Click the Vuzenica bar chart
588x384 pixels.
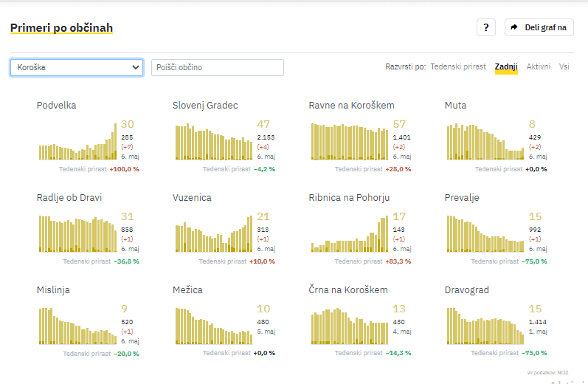[x=214, y=233]
